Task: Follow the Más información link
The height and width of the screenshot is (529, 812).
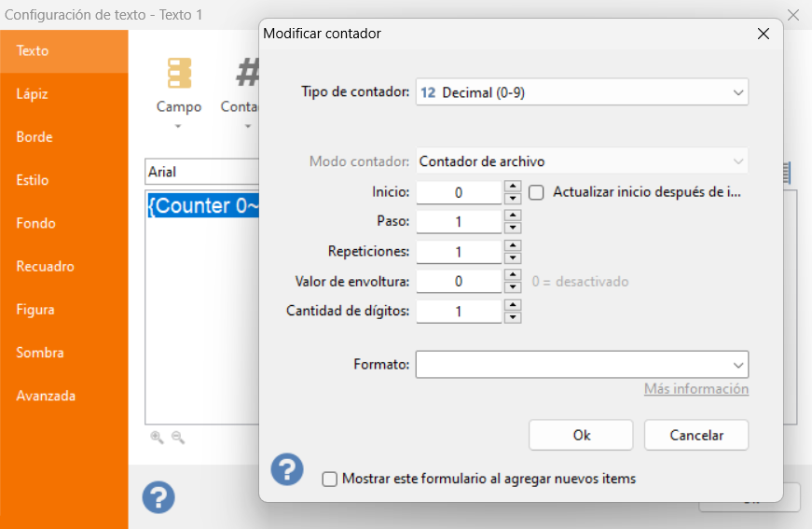Action: click(696, 389)
